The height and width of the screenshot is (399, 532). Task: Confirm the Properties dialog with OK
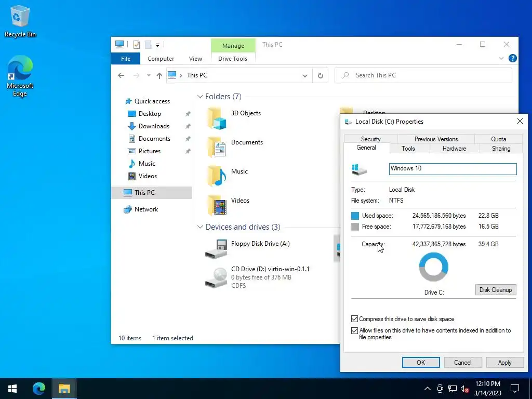click(421, 362)
